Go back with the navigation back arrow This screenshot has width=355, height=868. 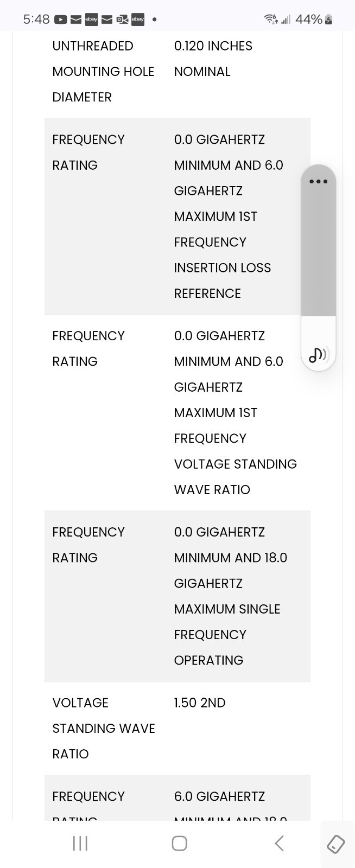279,843
